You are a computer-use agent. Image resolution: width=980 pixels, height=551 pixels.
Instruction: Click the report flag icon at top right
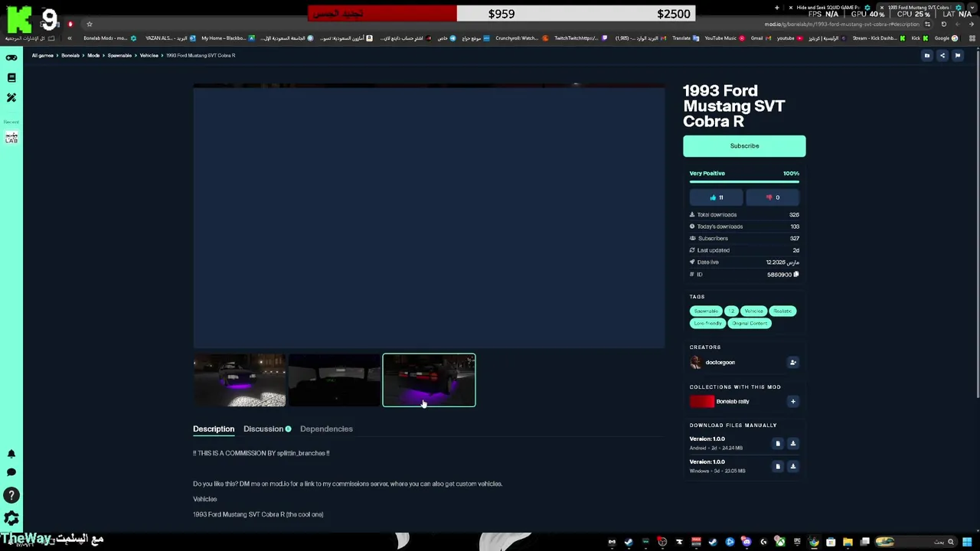coord(957,55)
